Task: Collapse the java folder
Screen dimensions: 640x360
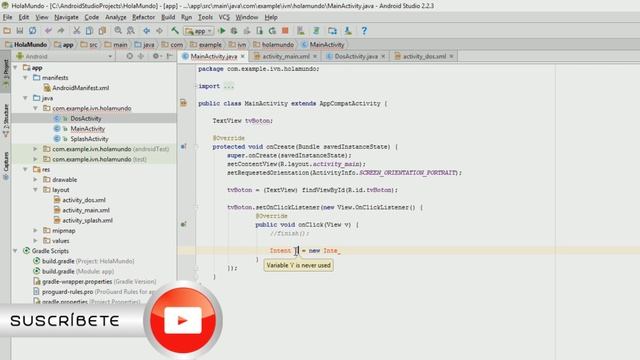Action: point(26,98)
